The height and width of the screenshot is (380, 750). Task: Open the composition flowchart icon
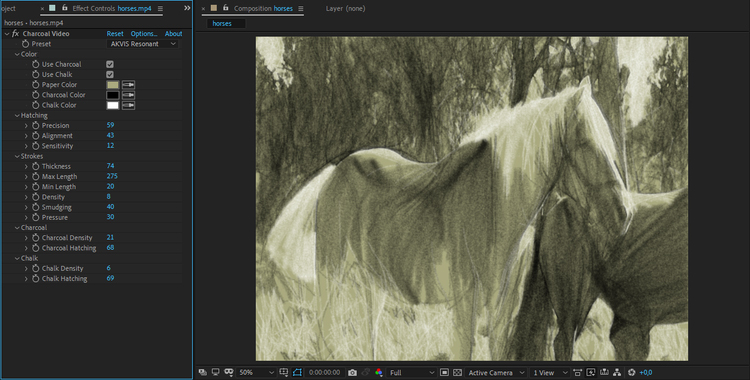(x=617, y=372)
